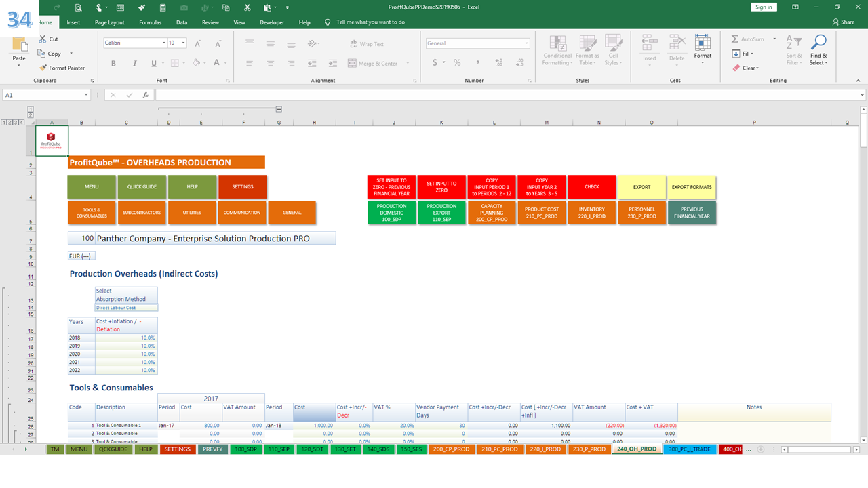Toggle Middle Align vertical alignment

coord(270,43)
